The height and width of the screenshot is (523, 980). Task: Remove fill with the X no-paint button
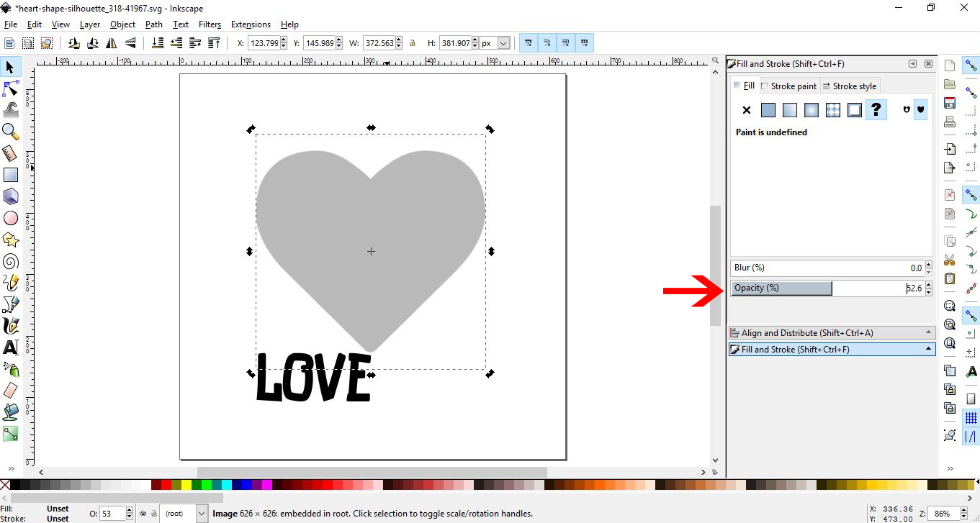coord(746,109)
